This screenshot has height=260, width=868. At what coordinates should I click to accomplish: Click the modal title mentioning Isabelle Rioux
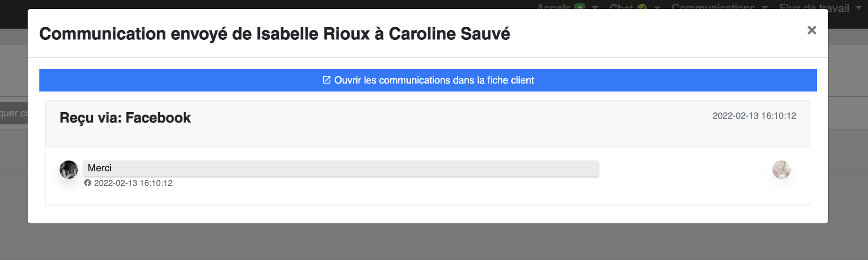(275, 34)
